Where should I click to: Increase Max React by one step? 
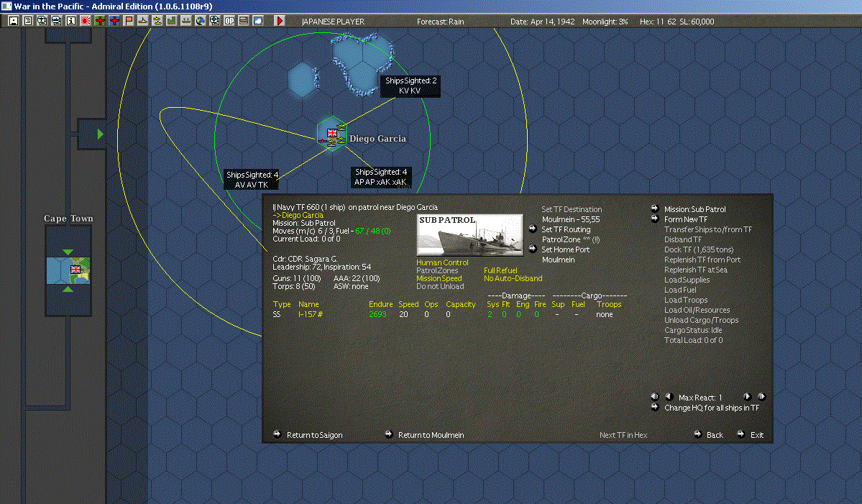click(x=747, y=396)
